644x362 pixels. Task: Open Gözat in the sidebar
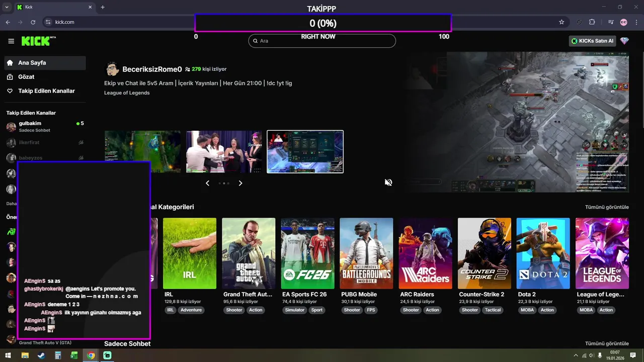pos(45,77)
